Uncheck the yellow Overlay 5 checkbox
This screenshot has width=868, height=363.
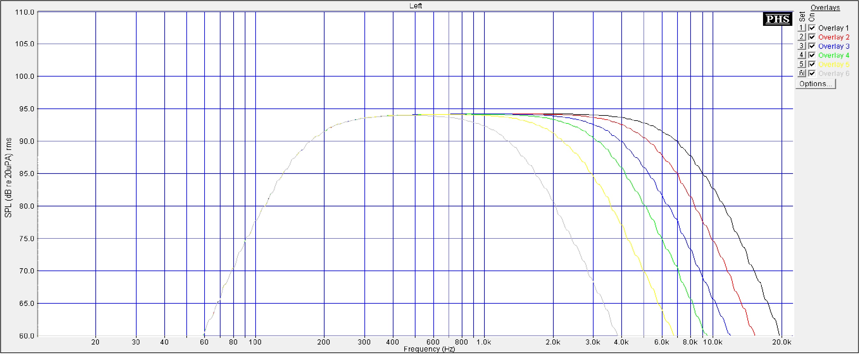click(812, 64)
